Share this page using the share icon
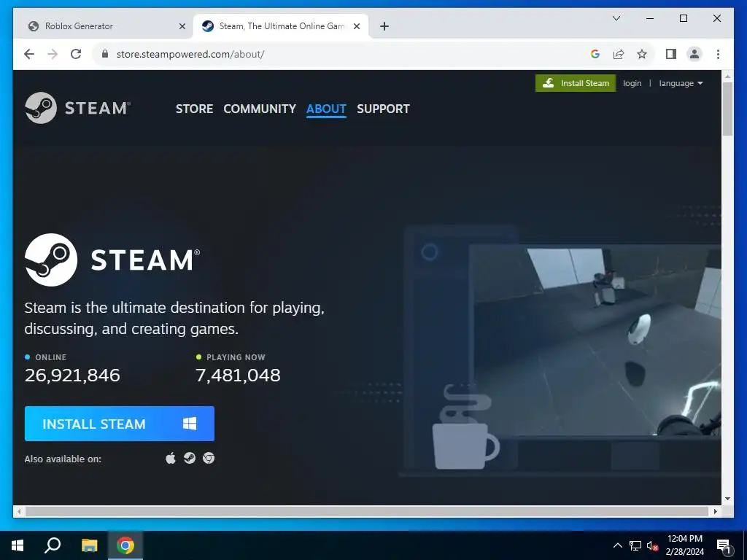 (619, 54)
